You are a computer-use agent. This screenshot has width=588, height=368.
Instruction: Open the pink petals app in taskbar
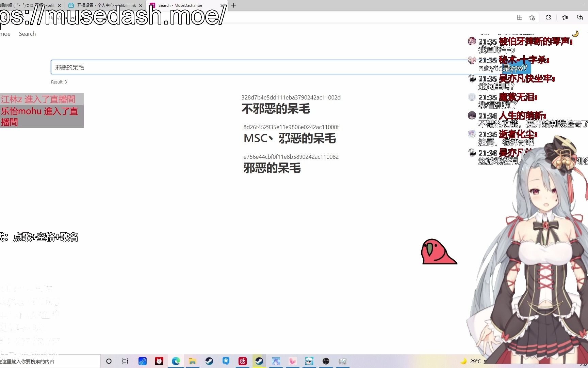click(x=292, y=361)
